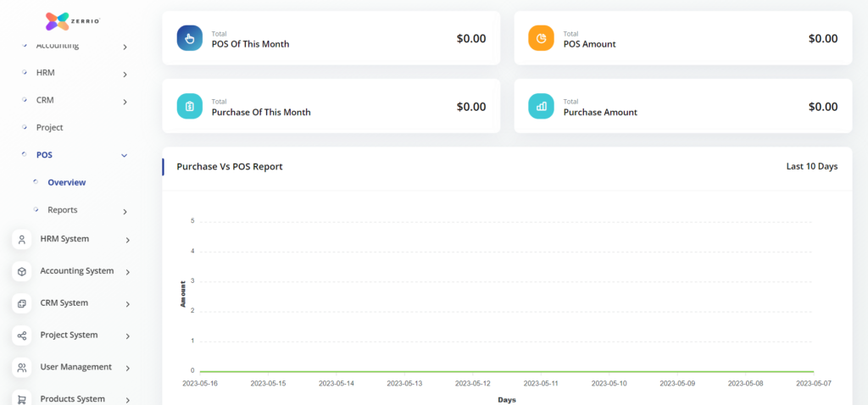Click the Project System share icon
This screenshot has width=868, height=405.
pyautogui.click(x=22, y=336)
